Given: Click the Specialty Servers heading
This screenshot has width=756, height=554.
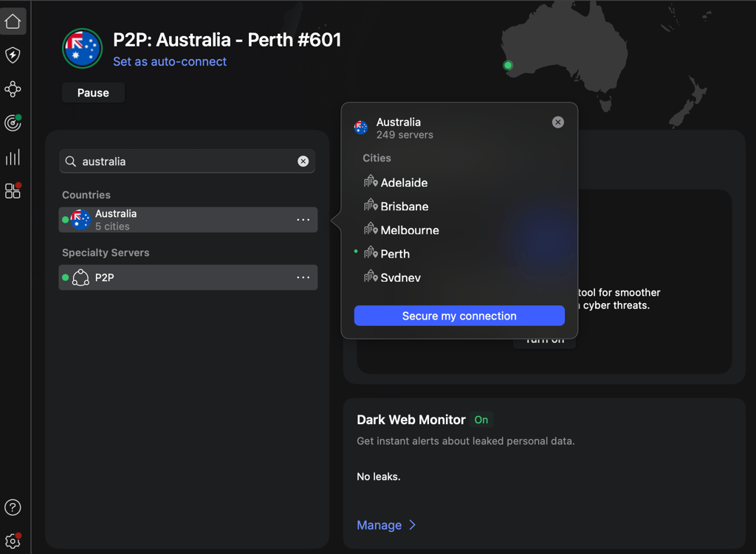Looking at the screenshot, I should [106, 252].
